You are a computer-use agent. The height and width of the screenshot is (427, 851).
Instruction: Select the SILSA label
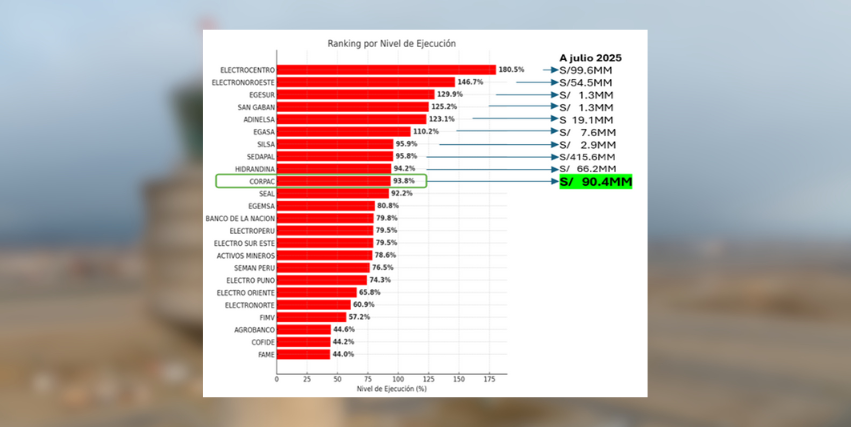coord(266,144)
